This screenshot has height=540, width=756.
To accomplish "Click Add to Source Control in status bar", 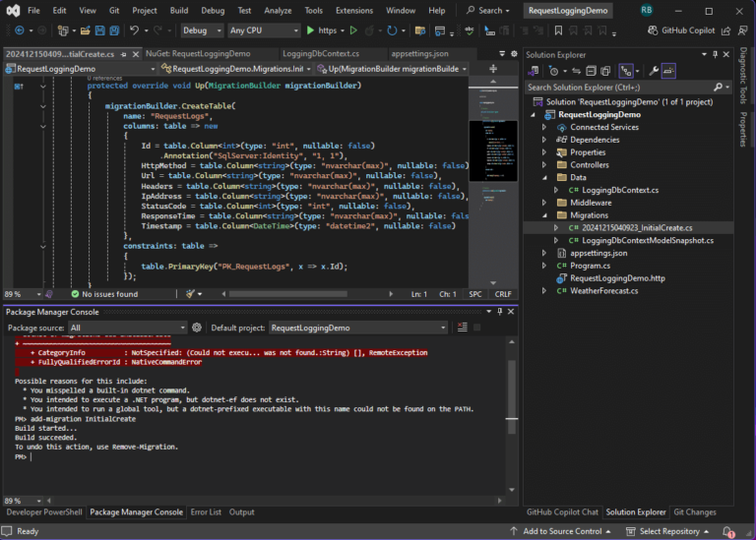I will pos(561,531).
